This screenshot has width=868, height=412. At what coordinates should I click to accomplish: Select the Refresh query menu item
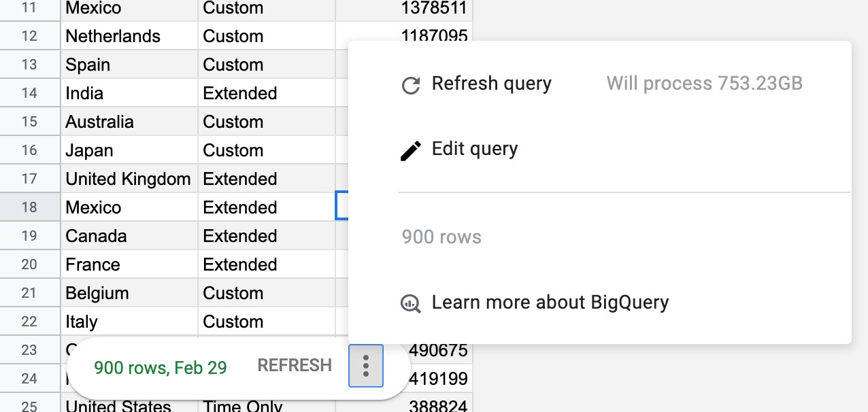491,84
